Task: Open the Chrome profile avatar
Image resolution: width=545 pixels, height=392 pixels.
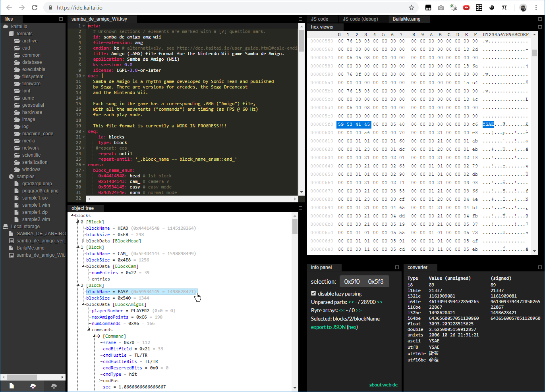Action: [x=523, y=8]
